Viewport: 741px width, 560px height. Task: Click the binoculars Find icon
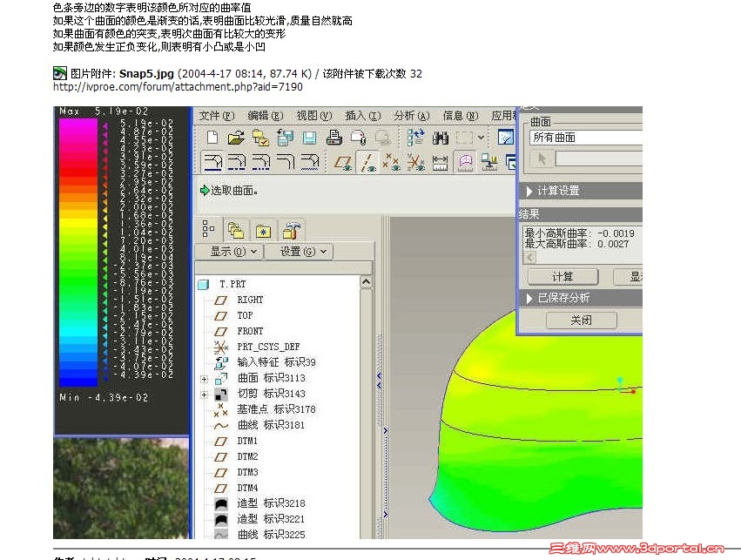(440, 138)
